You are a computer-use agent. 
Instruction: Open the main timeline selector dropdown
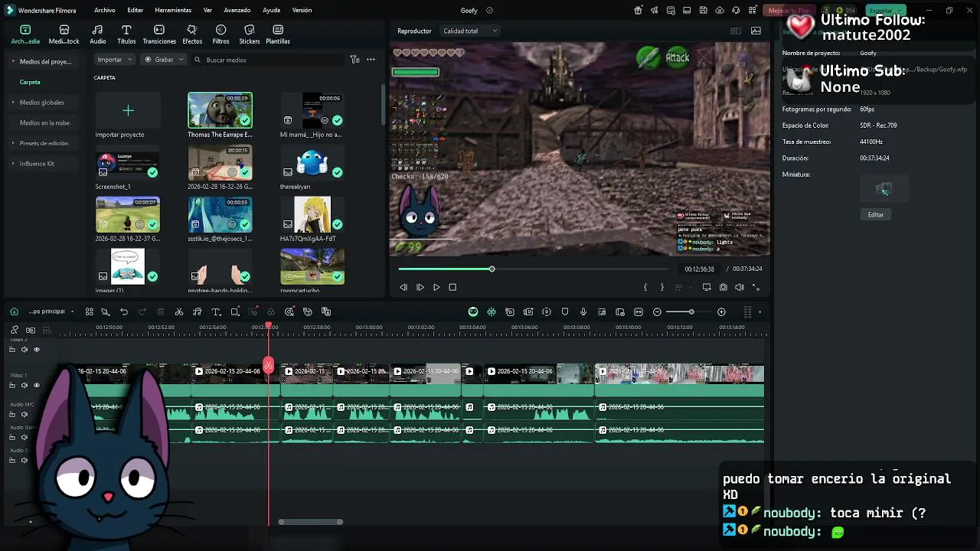pyautogui.click(x=51, y=311)
